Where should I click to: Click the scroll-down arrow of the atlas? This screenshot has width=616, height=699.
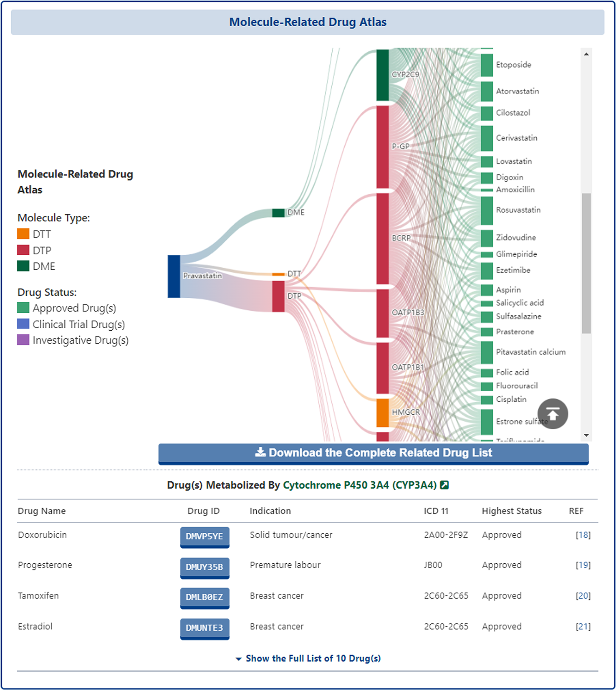coord(586,435)
